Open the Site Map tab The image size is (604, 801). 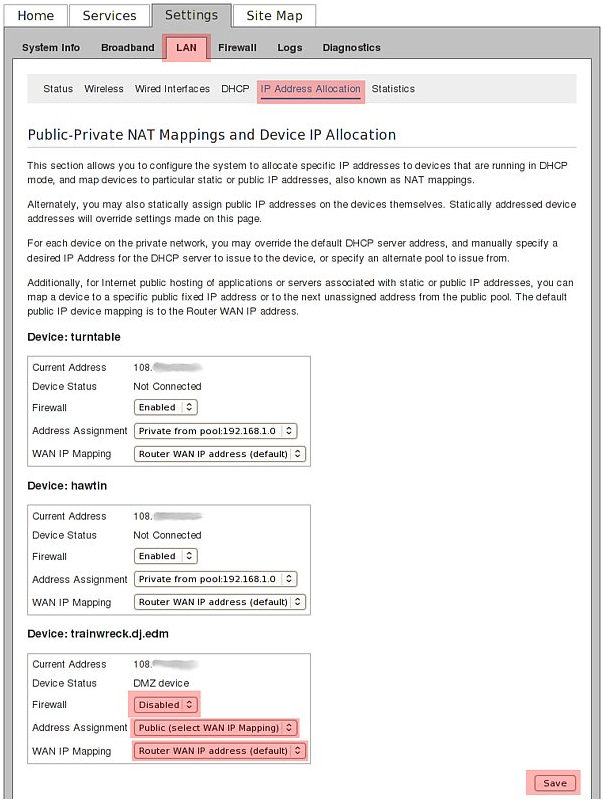[274, 16]
